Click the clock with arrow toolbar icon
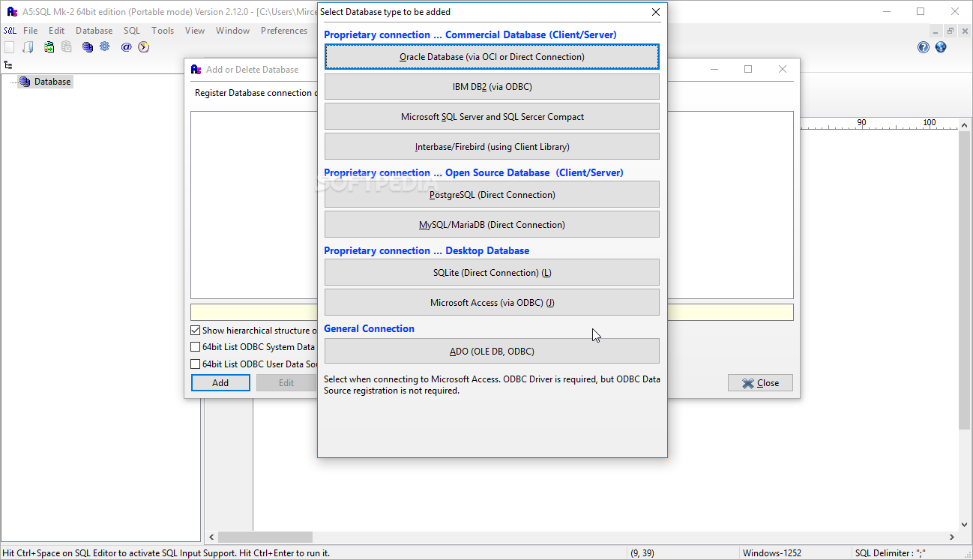 (x=144, y=46)
